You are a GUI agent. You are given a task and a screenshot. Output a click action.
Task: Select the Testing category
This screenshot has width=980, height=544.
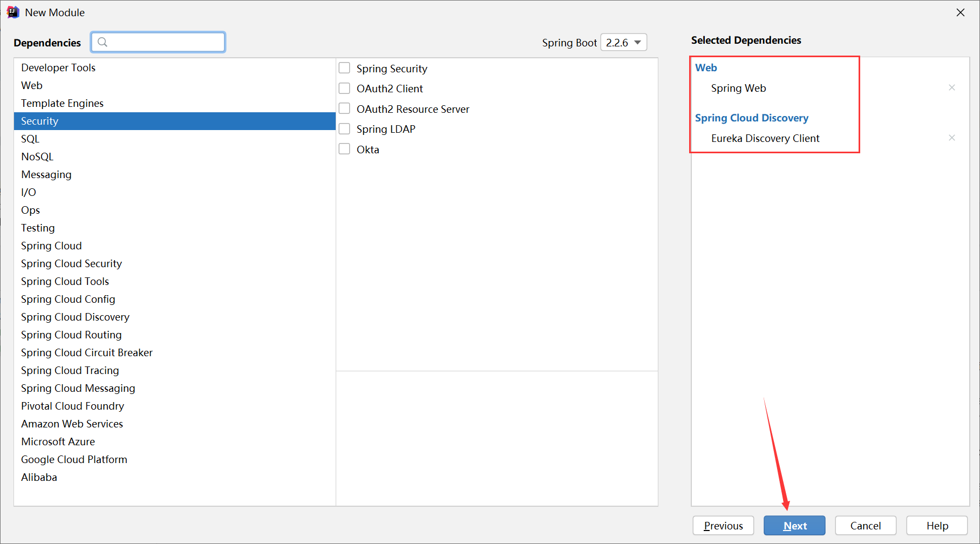point(175,228)
